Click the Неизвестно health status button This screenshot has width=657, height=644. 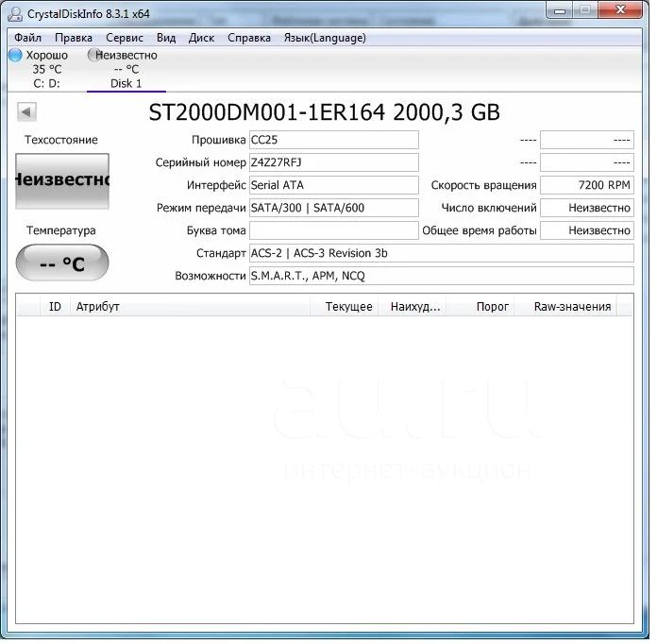62,180
